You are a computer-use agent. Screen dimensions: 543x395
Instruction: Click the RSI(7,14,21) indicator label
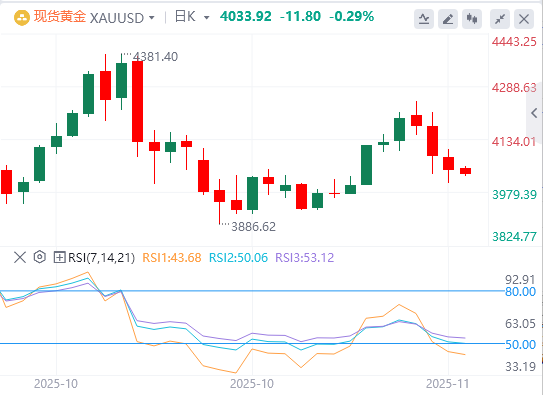[101, 258]
